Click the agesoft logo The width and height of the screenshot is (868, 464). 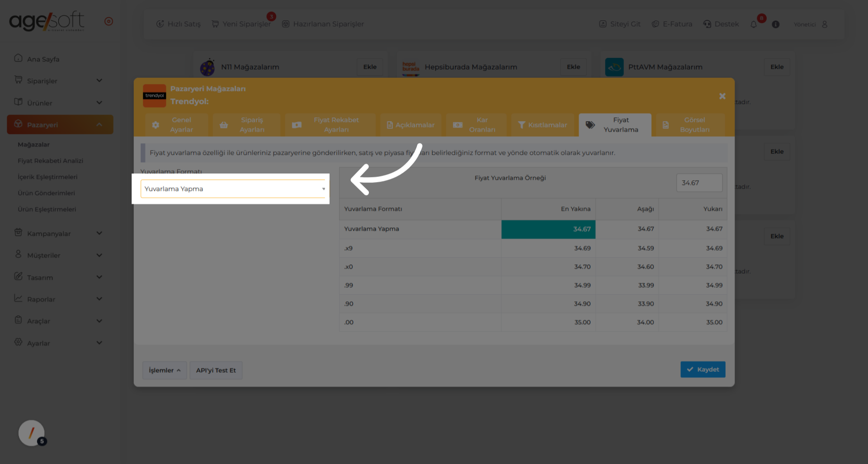click(47, 21)
